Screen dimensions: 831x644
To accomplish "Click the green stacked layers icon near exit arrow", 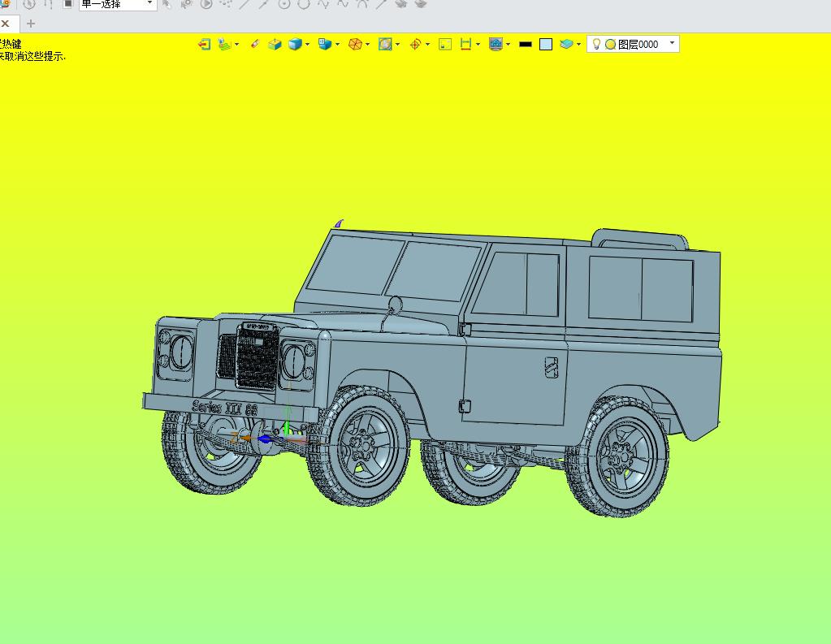I will point(225,45).
